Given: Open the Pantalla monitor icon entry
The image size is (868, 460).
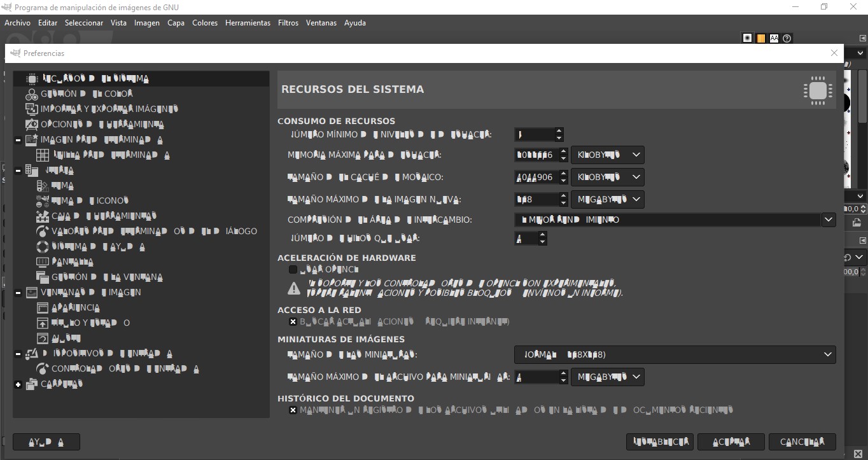Looking at the screenshot, I should [x=43, y=262].
